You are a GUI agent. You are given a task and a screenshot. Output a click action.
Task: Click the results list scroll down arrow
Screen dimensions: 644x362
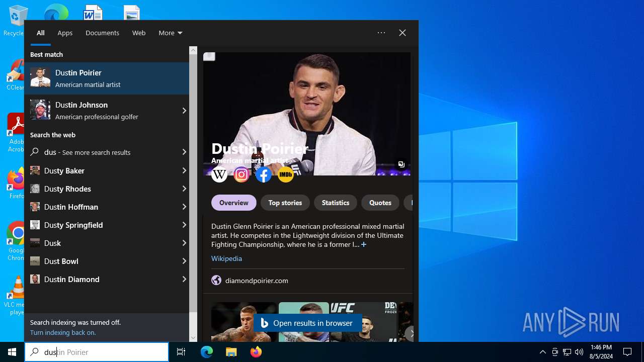pyautogui.click(x=193, y=338)
